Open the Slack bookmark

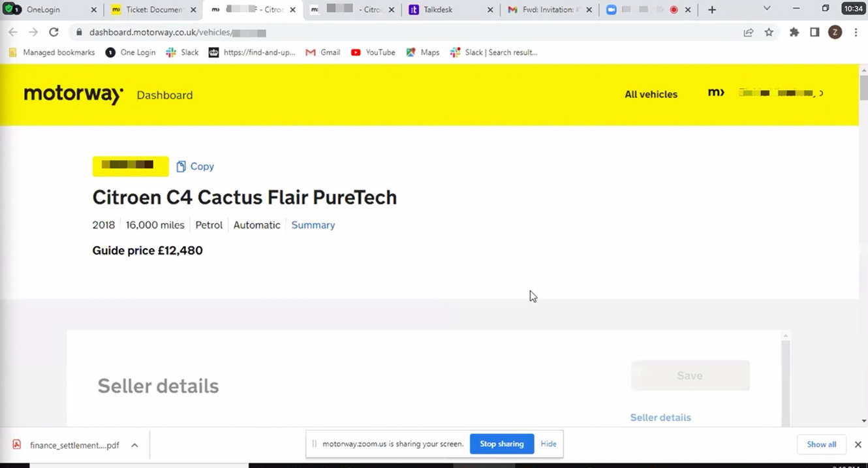point(182,52)
